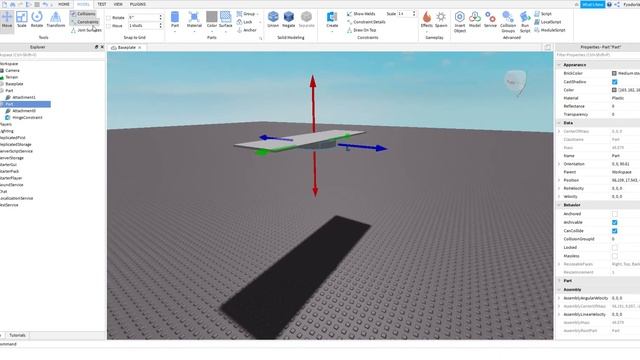Click the Color property swatch
The height and width of the screenshot is (360, 640).
point(614,90)
